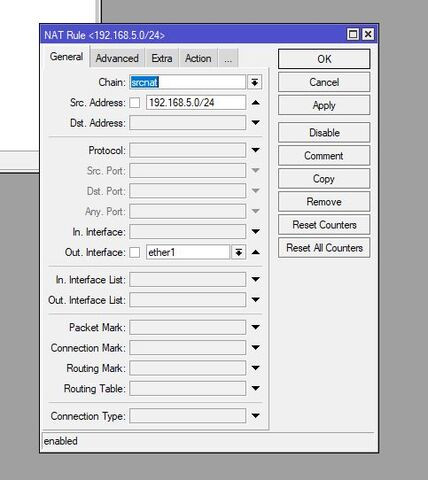
Task: Expand the Protocol field arrow
Action: pos(256,150)
